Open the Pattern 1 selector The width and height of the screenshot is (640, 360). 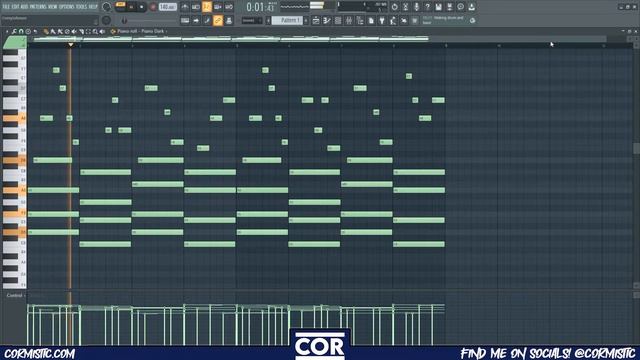click(287, 20)
